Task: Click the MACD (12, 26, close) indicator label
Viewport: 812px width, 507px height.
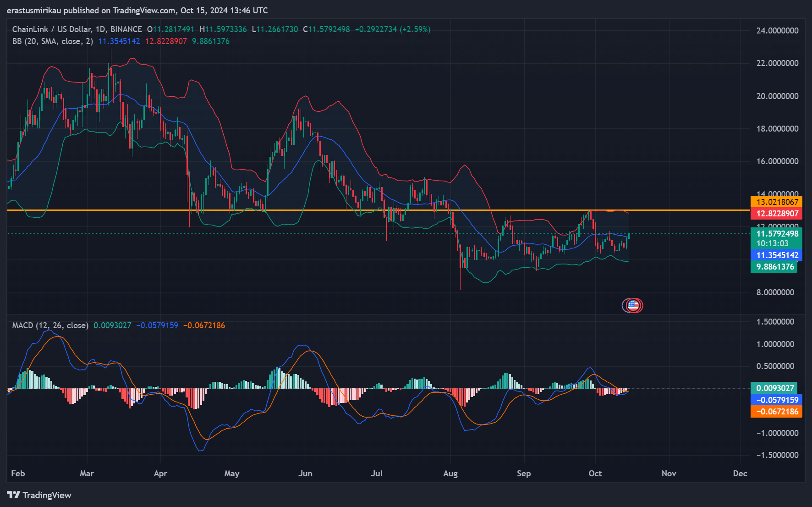Action: (x=50, y=325)
